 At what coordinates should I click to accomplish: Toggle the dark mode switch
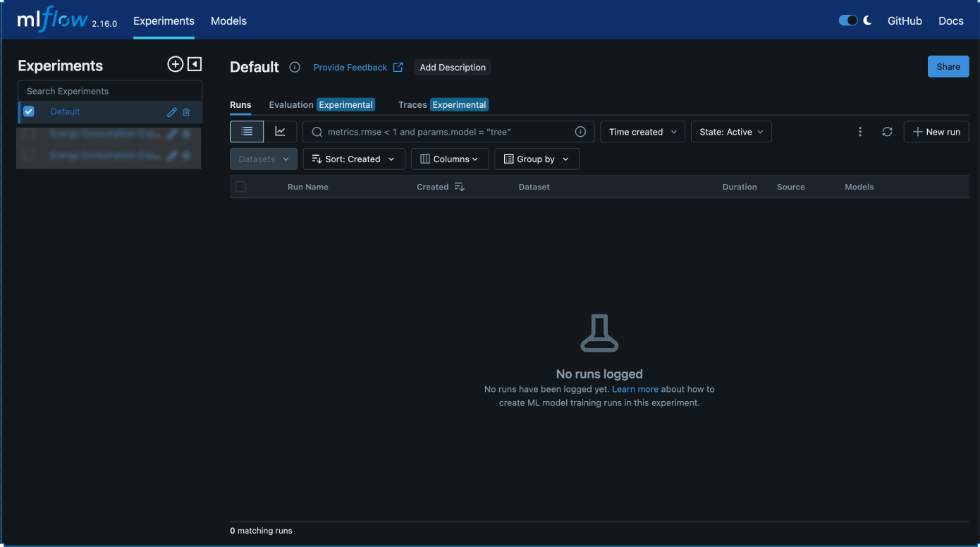847,20
